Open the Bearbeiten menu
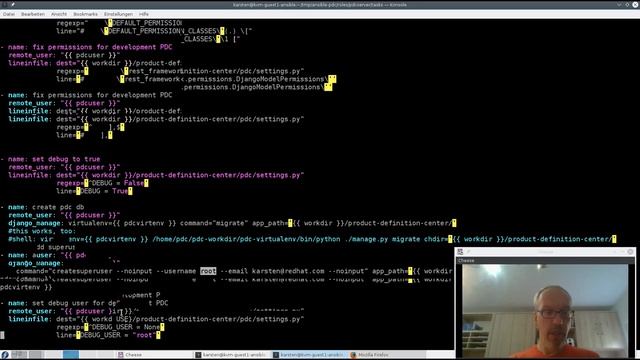 (x=33, y=14)
